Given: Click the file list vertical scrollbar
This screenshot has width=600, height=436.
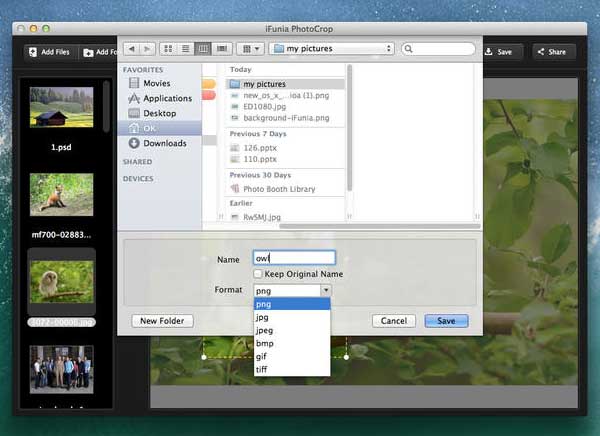Looking at the screenshot, I should [349, 128].
